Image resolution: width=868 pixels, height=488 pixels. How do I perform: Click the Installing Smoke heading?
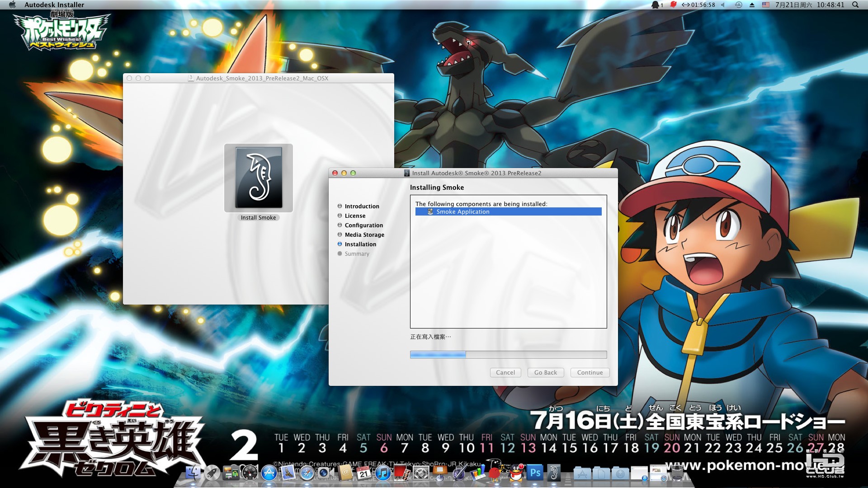tap(437, 187)
